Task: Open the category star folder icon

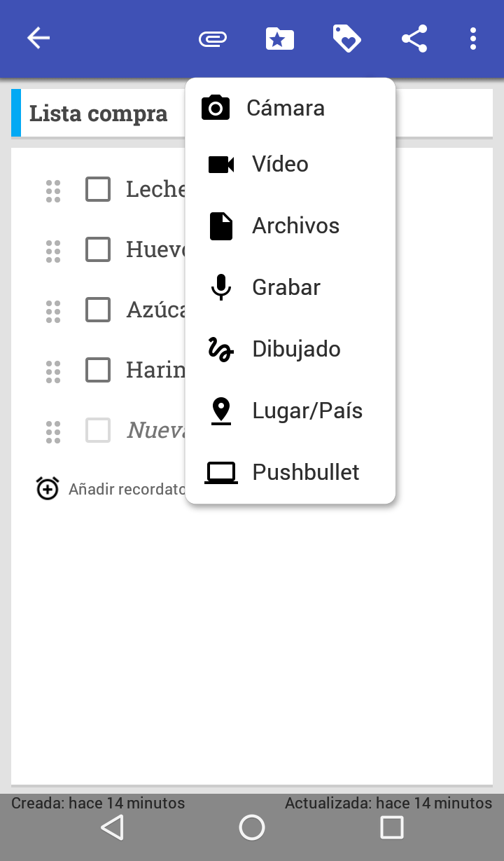Action: click(279, 39)
